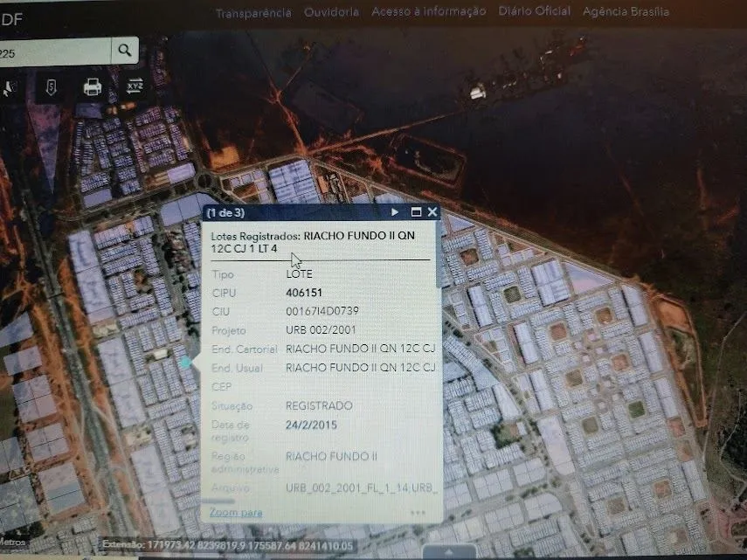747x560 pixels.
Task: Click the popup horizontal scrollbar
Action: (218, 501)
